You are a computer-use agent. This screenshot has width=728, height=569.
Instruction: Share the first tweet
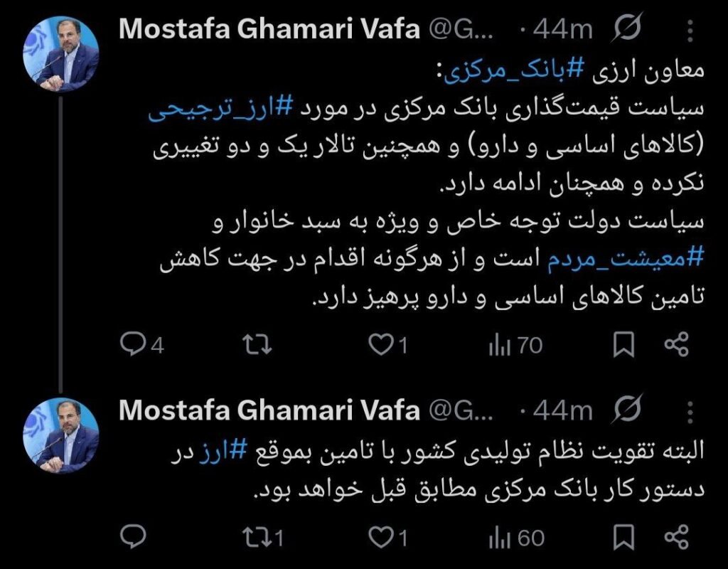click(677, 345)
